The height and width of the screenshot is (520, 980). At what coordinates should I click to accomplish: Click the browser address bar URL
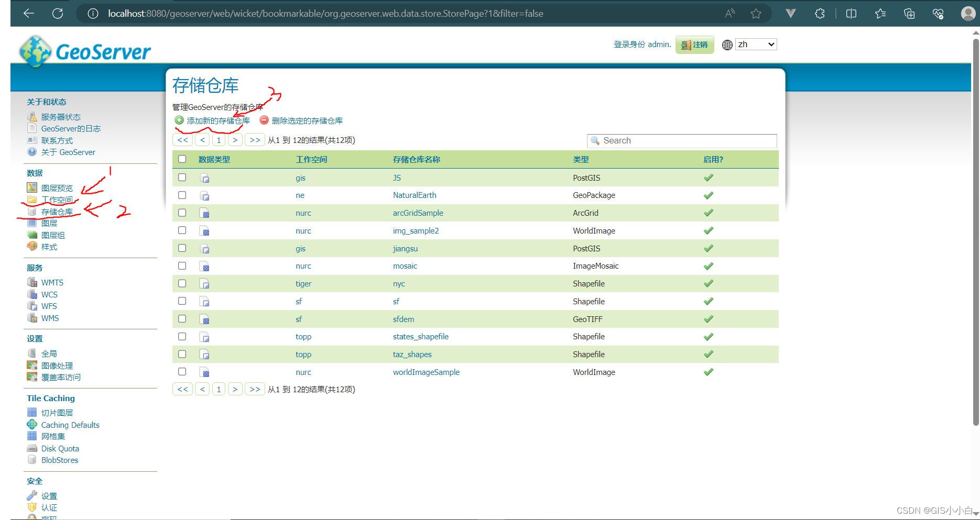pos(325,14)
